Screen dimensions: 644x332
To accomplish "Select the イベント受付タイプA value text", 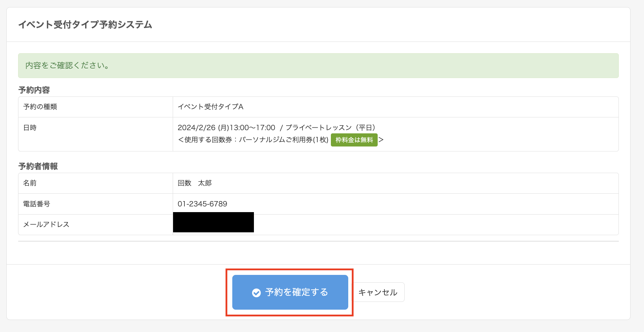I will click(x=210, y=107).
